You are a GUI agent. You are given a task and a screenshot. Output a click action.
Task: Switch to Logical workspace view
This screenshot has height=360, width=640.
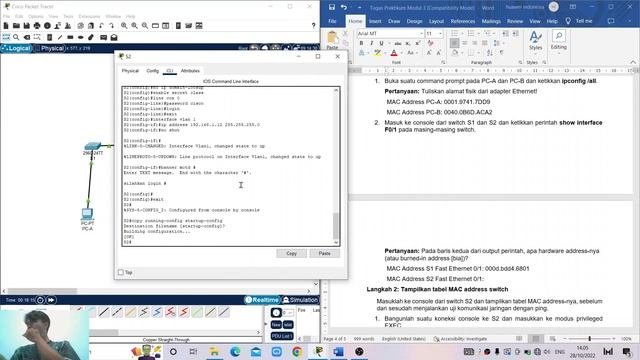pyautogui.click(x=16, y=48)
